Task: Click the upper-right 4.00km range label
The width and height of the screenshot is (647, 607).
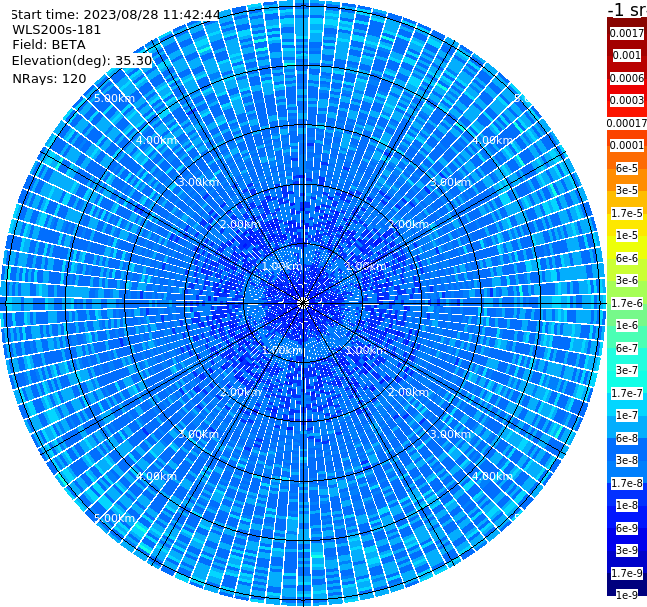Action: click(x=493, y=140)
